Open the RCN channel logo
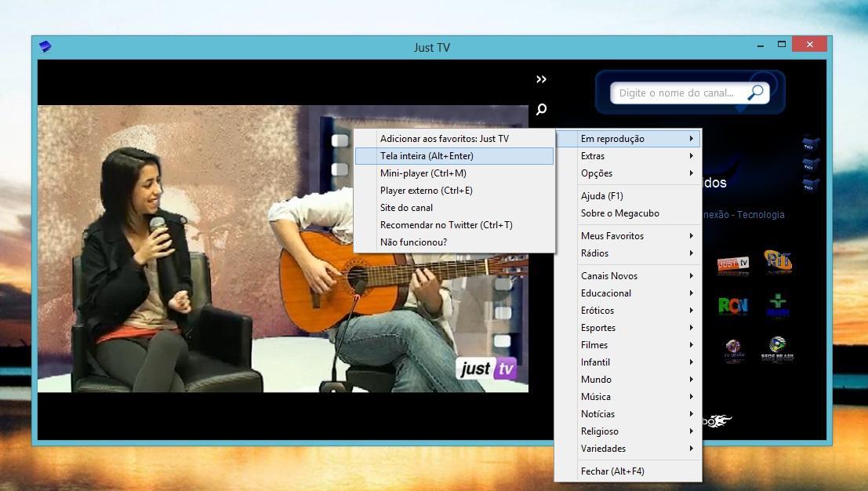This screenshot has width=868, height=491. [733, 306]
